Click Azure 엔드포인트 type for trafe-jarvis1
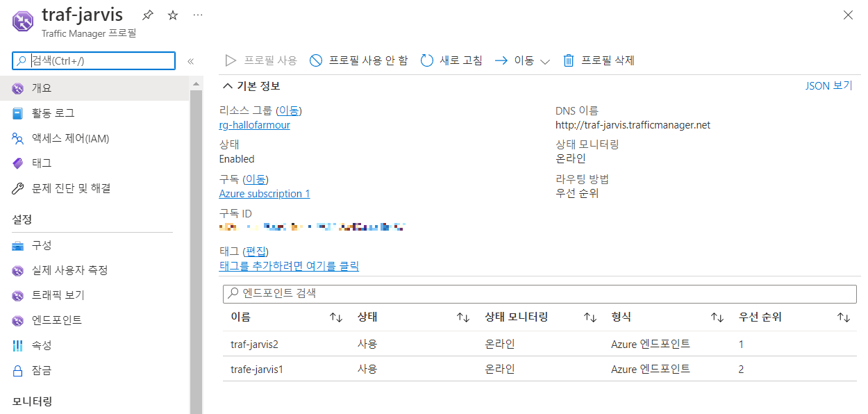Viewport: 868px width, 414px height. 651,370
